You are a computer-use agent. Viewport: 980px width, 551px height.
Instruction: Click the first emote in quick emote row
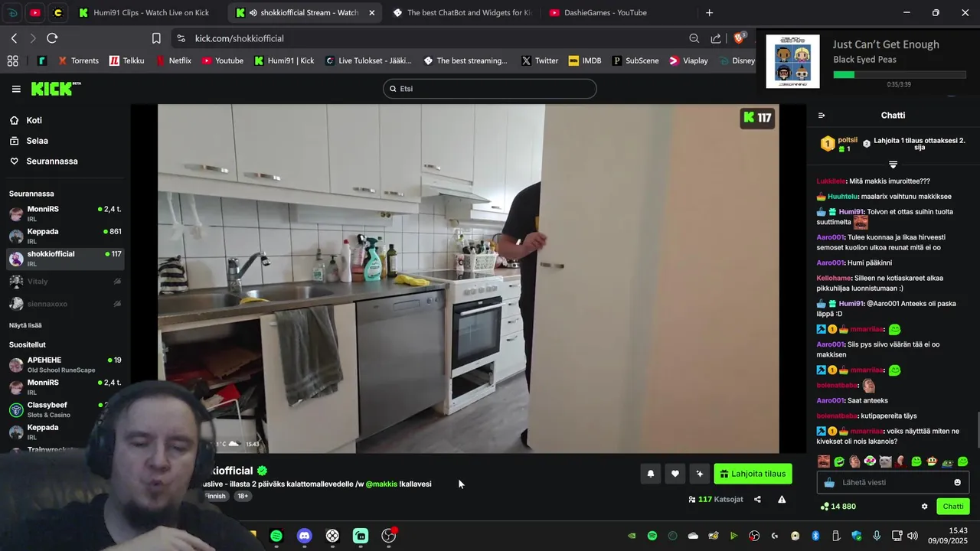click(x=824, y=461)
